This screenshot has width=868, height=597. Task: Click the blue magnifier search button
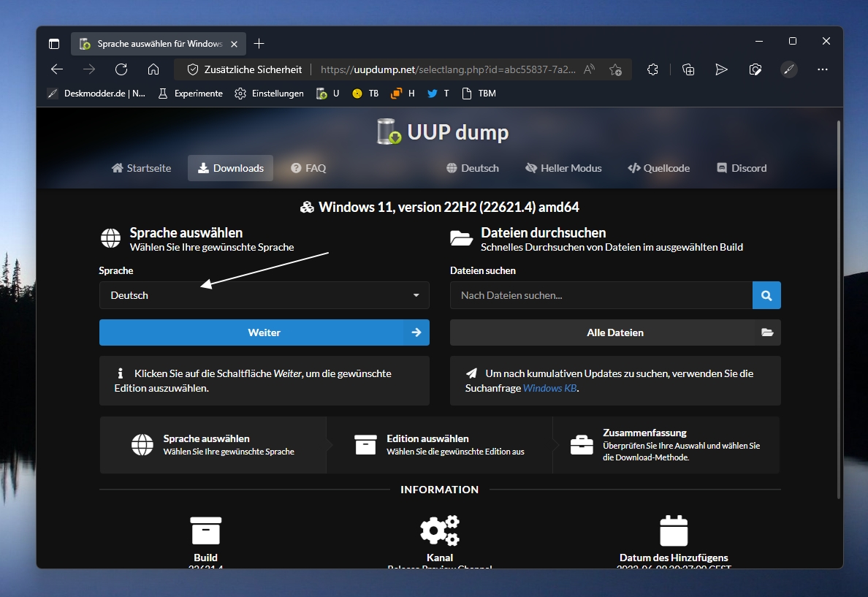point(766,295)
